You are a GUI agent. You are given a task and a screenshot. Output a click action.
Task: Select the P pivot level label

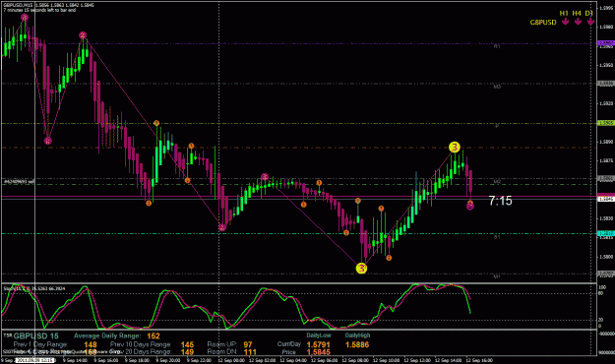pyautogui.click(x=497, y=126)
